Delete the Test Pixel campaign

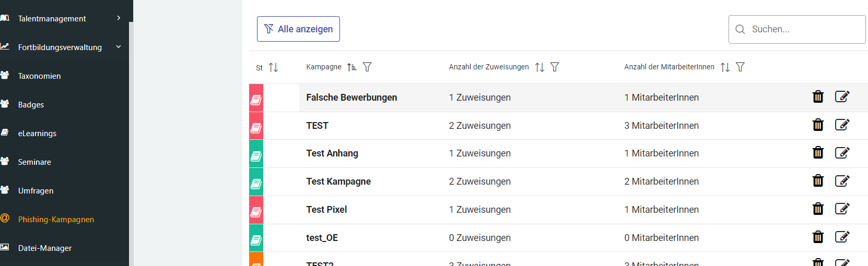818,209
